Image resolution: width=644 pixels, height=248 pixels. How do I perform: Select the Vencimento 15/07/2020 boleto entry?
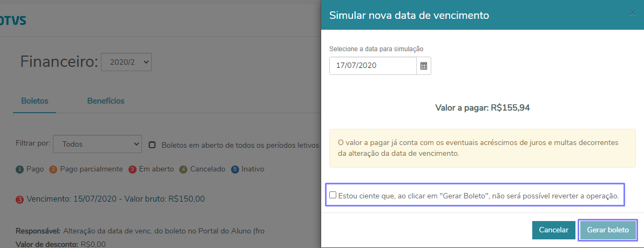(116, 199)
